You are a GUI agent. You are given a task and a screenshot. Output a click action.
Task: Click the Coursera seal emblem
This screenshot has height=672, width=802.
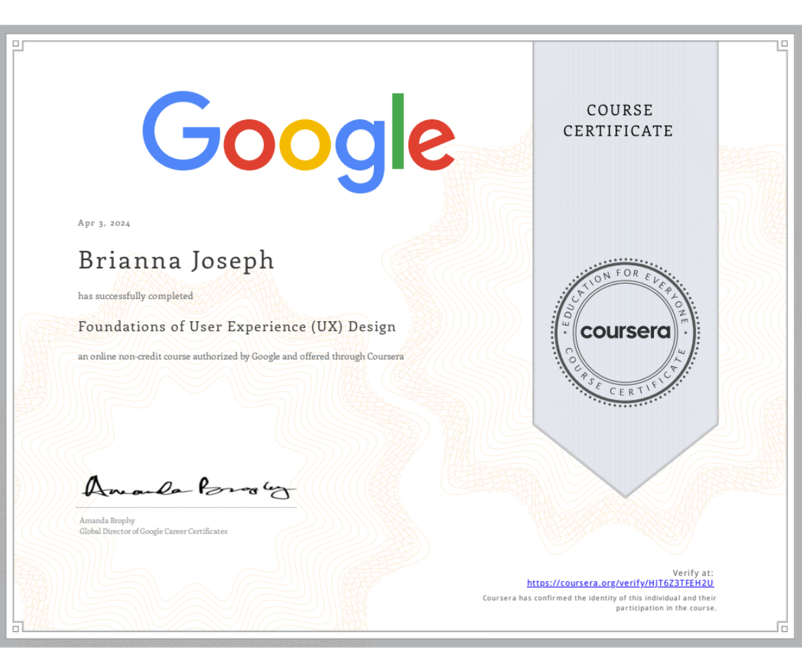coord(625,332)
